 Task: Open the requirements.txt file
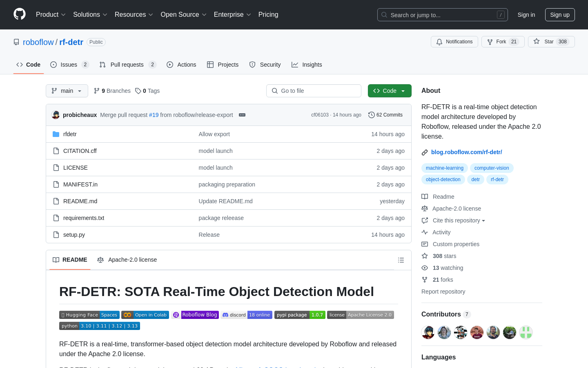(84, 218)
